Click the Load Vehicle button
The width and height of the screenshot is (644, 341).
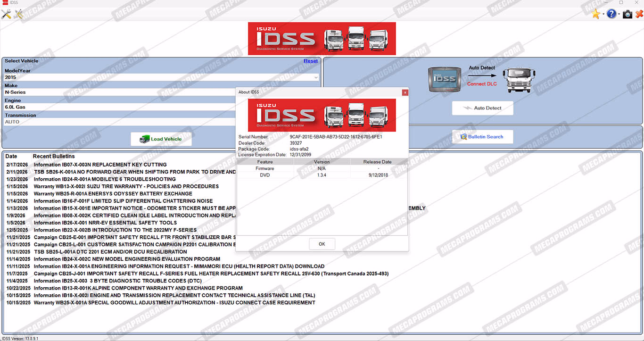click(161, 139)
